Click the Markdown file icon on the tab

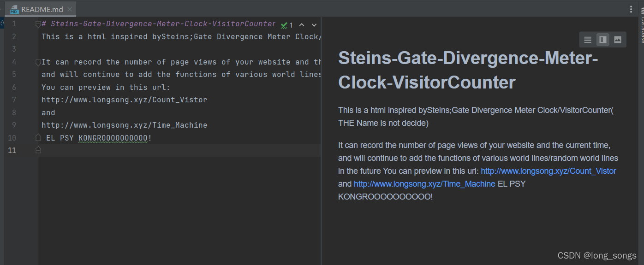coord(14,9)
